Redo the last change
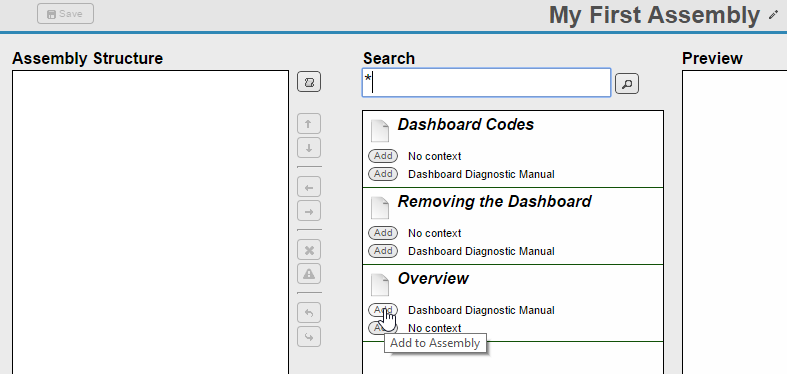This screenshot has width=787, height=374. click(x=309, y=336)
